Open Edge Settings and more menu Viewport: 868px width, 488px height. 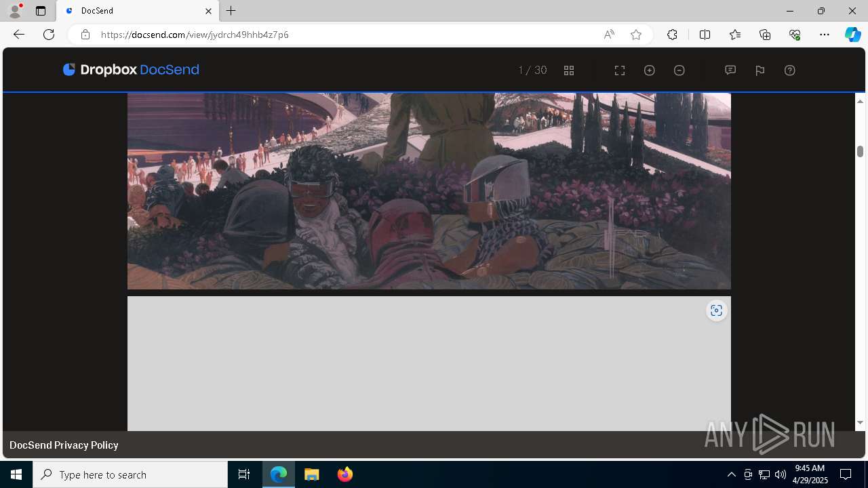[825, 35]
